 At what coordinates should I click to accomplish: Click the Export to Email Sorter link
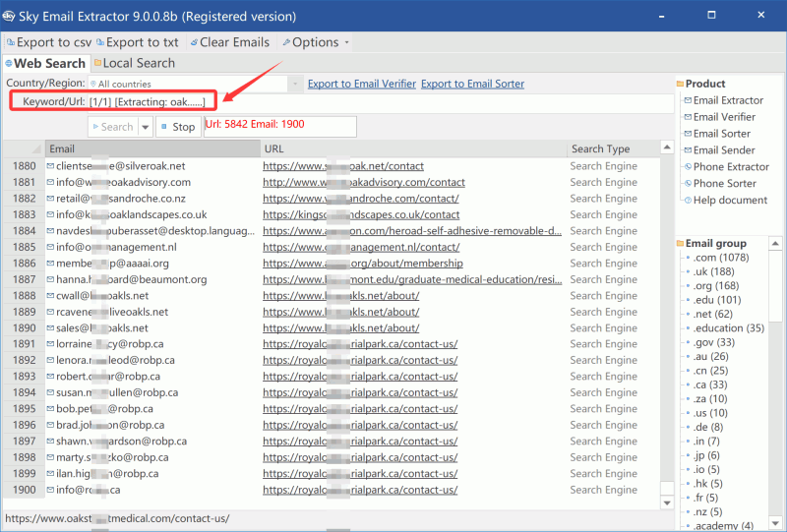click(473, 84)
